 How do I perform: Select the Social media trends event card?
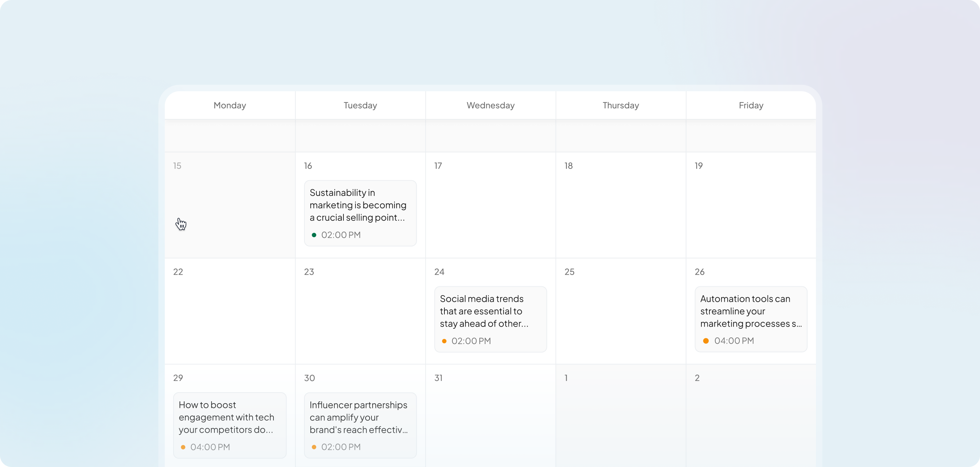(490, 319)
